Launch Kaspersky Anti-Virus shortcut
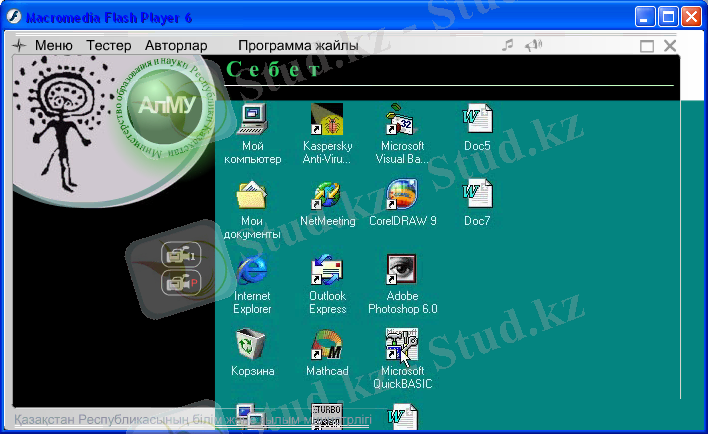 [327, 121]
